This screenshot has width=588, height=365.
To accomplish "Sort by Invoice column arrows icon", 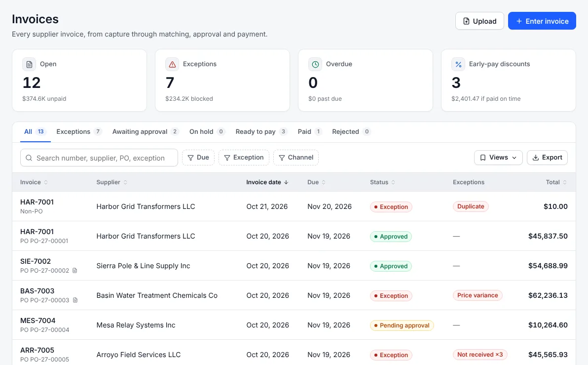I will coord(46,182).
